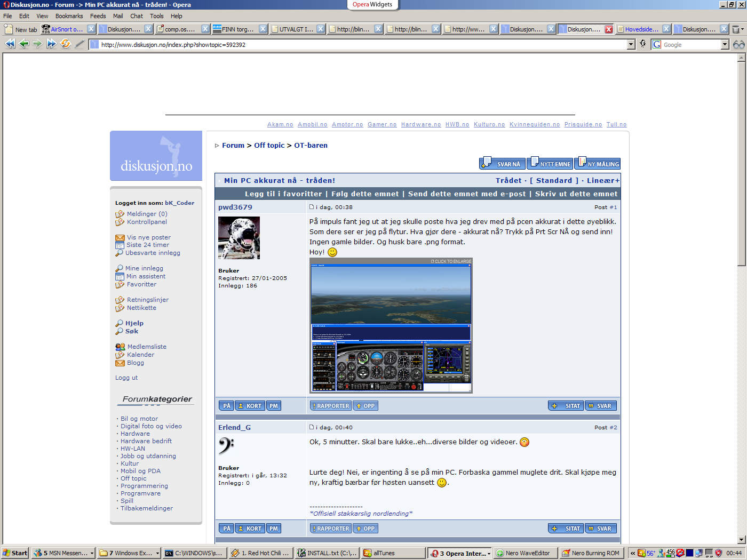Open the Bookmarks menu

[x=69, y=16]
